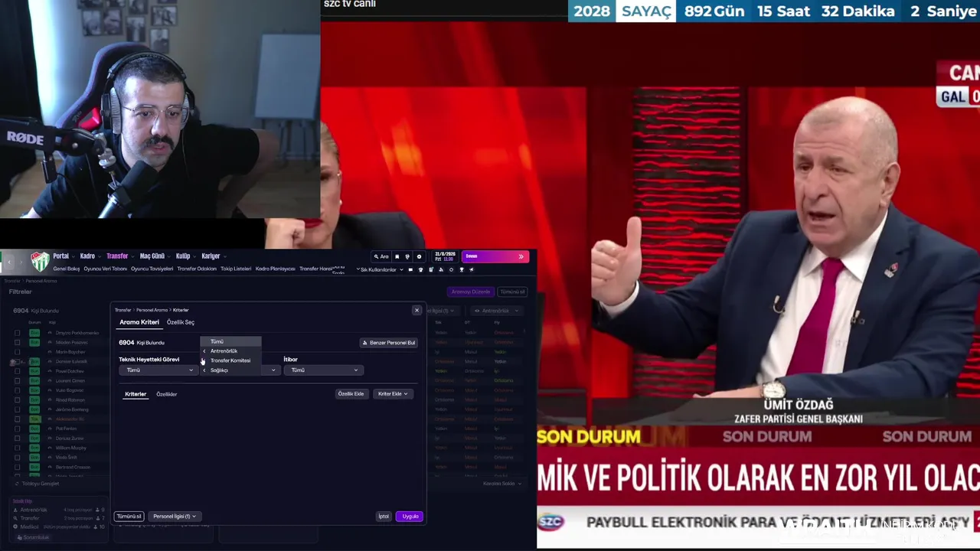980x551 pixels.
Task: Click Tümünü sil in dialog footer
Action: (129, 517)
